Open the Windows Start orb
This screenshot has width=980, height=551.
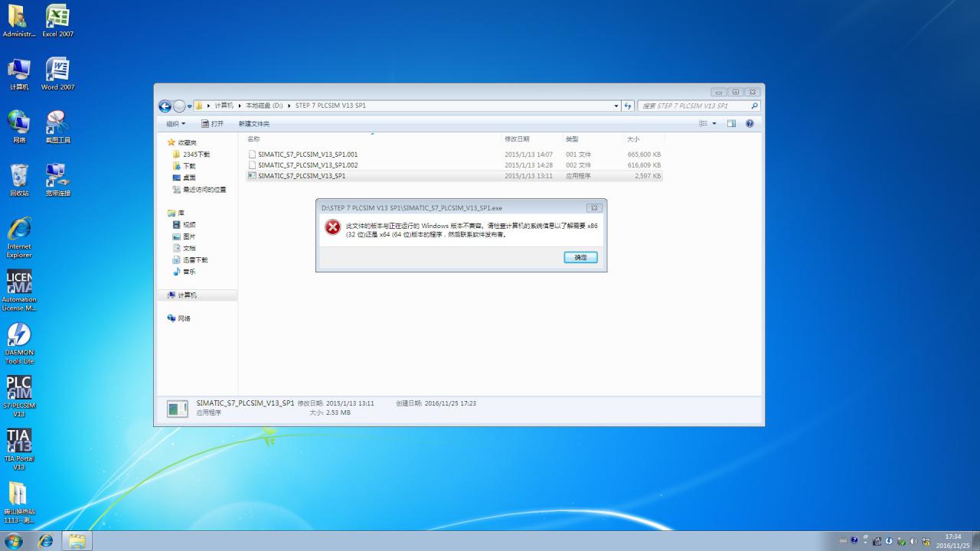(x=13, y=541)
